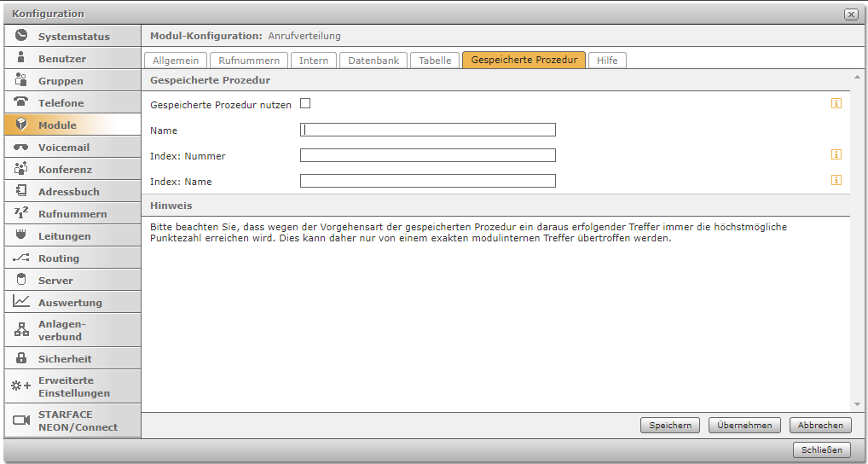Focus the Name input field
Screen dimensions: 868x464
[428, 130]
